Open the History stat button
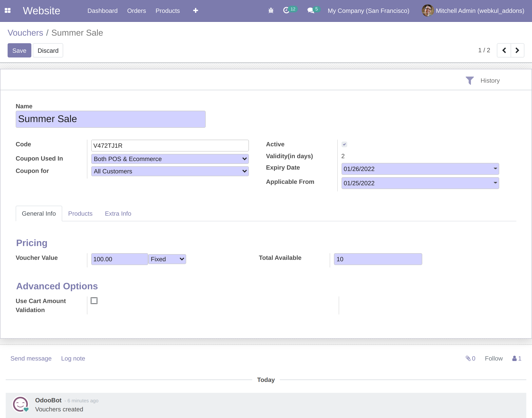532x418 pixels. 483,81
